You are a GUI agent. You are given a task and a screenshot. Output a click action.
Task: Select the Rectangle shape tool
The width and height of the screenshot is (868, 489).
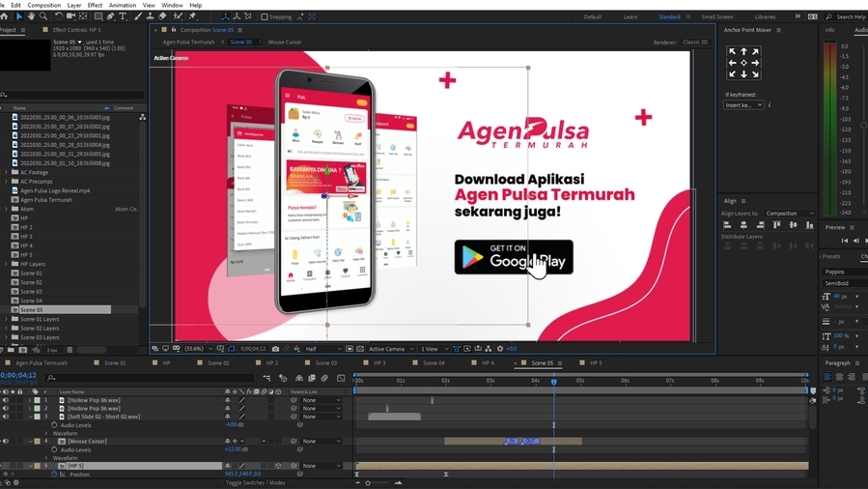[98, 16]
